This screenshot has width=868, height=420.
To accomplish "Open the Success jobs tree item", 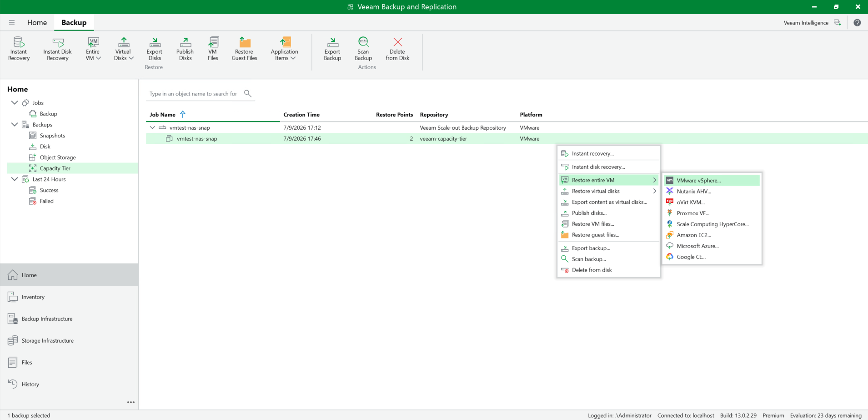I will [x=49, y=190].
